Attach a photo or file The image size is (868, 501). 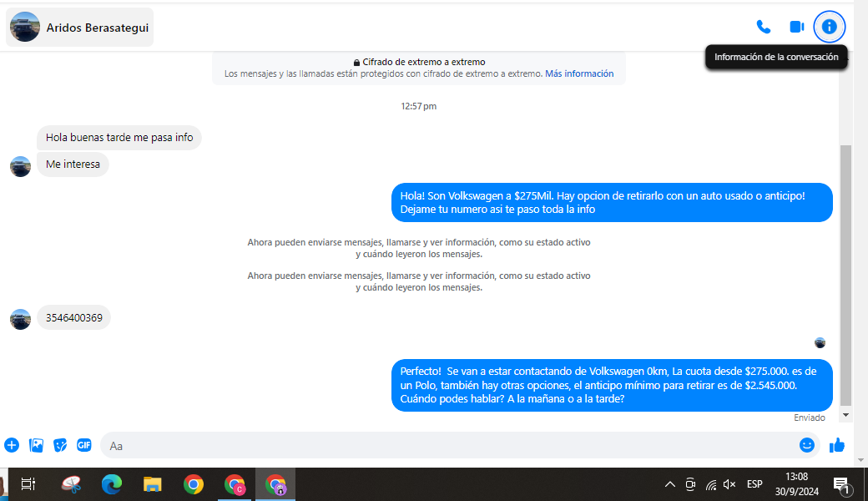pyautogui.click(x=36, y=445)
